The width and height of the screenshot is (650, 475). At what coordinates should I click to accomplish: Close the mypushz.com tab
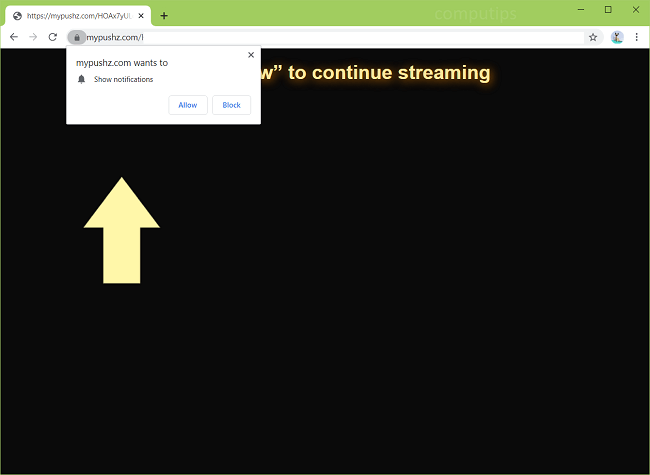pyautogui.click(x=142, y=16)
